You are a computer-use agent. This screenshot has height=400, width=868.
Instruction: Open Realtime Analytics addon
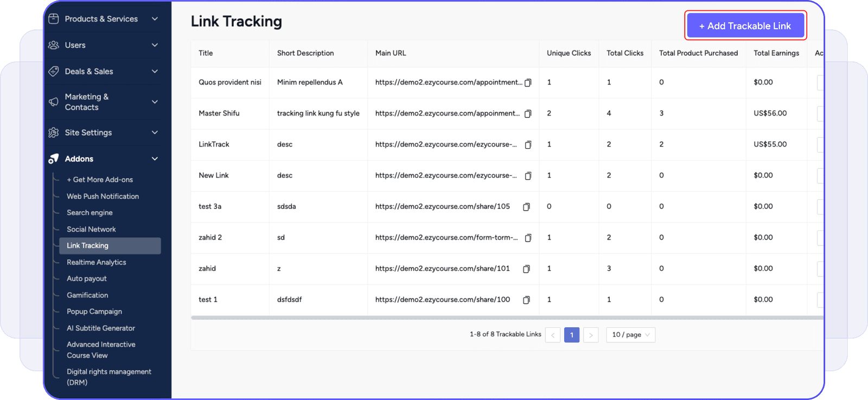[96, 262]
